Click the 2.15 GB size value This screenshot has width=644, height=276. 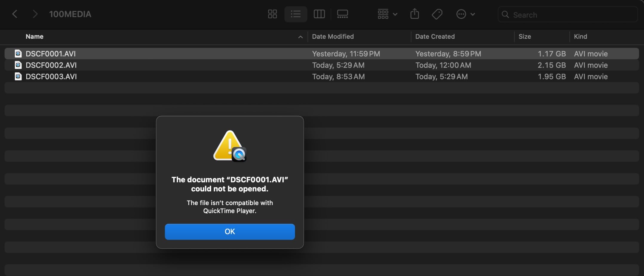(552, 65)
